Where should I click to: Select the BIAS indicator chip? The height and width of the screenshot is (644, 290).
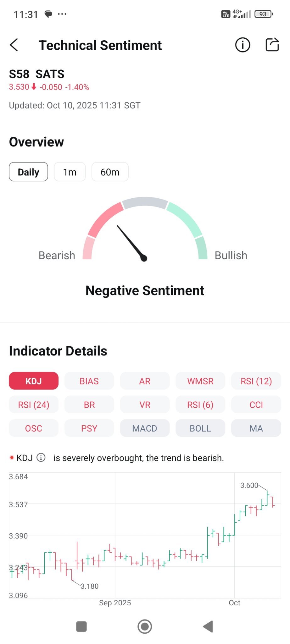89,381
